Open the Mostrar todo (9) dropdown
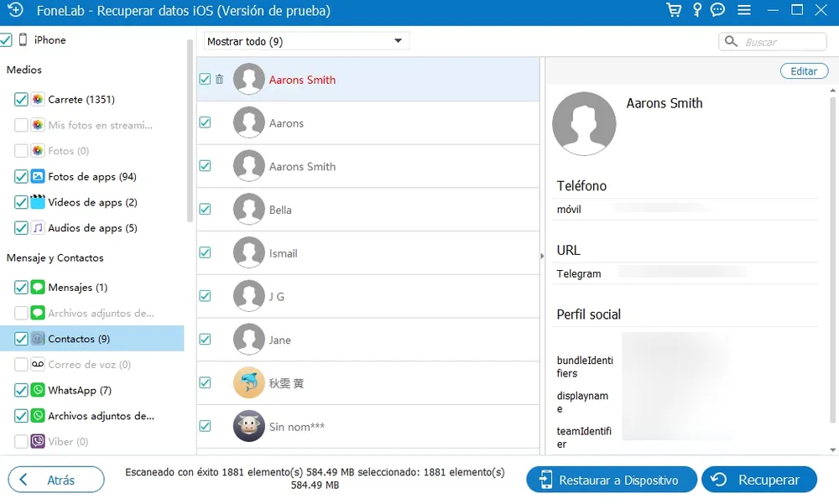The height and width of the screenshot is (504, 839). (x=306, y=41)
